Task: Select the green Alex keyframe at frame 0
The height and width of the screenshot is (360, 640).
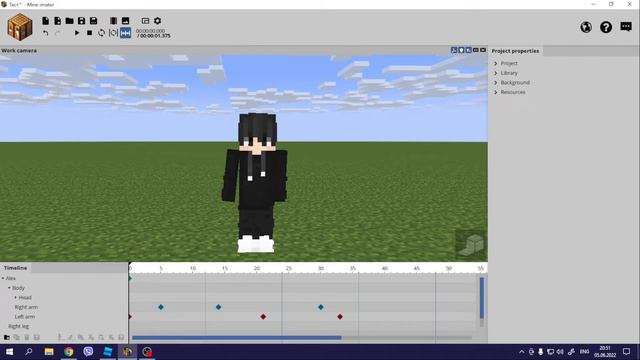Action: [130, 278]
